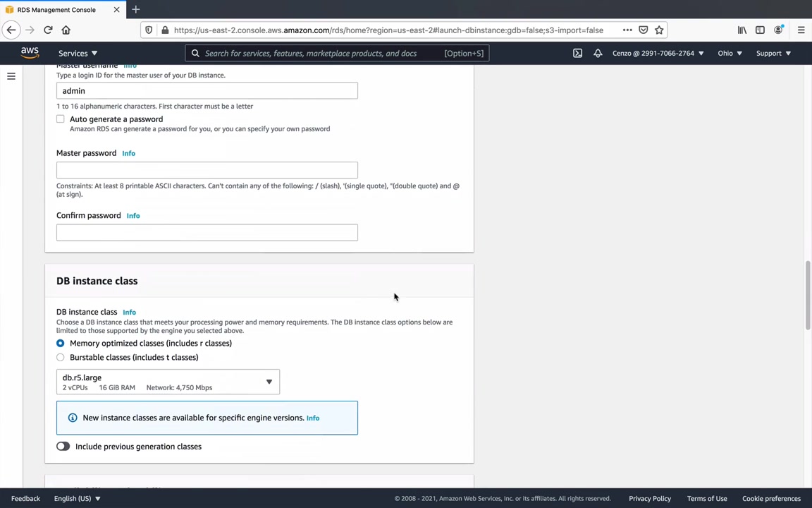812x508 pixels.
Task: Save page to Pocket icon
Action: coord(643,30)
